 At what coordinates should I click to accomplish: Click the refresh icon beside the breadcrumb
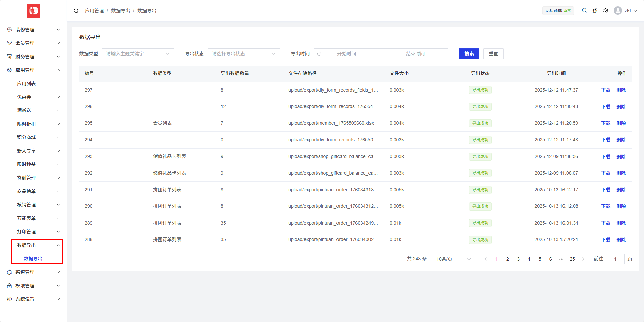[x=76, y=11]
